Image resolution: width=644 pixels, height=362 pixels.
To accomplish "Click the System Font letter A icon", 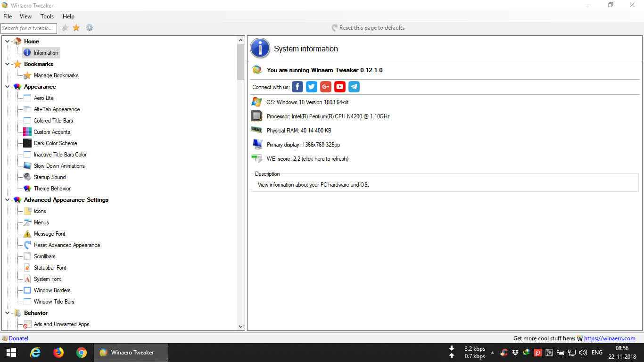I will (x=27, y=279).
